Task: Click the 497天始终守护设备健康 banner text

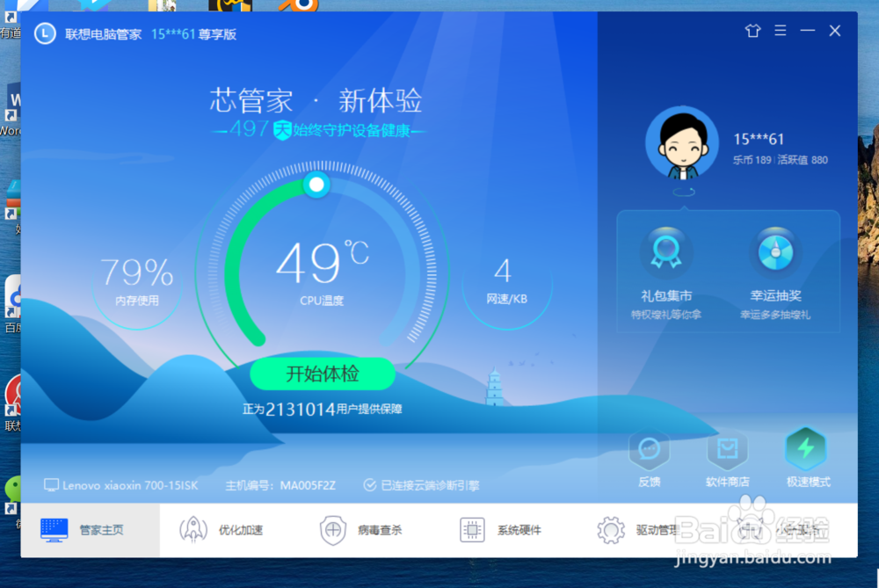Action: tap(320, 130)
